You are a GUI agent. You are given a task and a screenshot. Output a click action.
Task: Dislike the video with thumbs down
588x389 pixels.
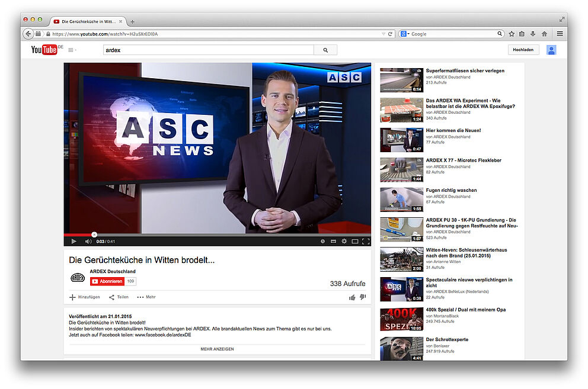363,297
